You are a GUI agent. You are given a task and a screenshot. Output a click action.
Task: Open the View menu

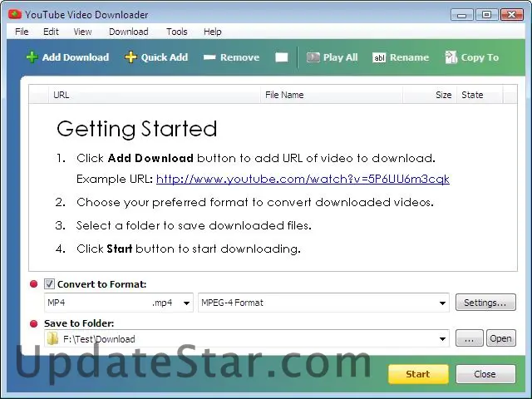click(82, 32)
